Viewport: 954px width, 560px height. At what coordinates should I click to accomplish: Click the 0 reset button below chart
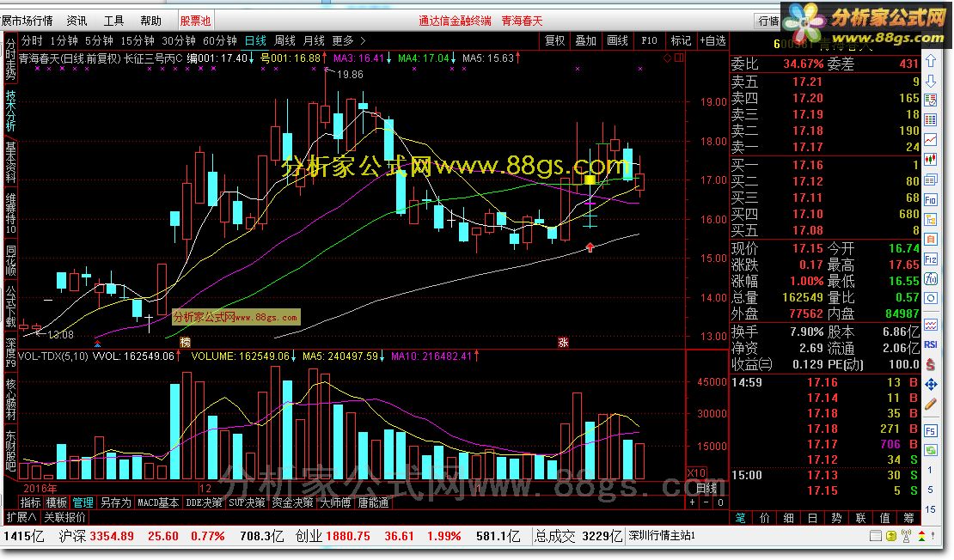pos(720,502)
